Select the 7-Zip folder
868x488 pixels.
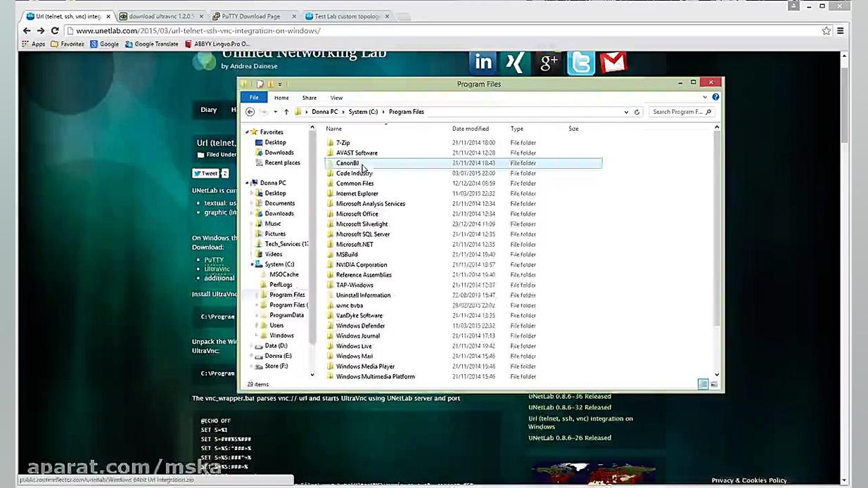click(343, 143)
